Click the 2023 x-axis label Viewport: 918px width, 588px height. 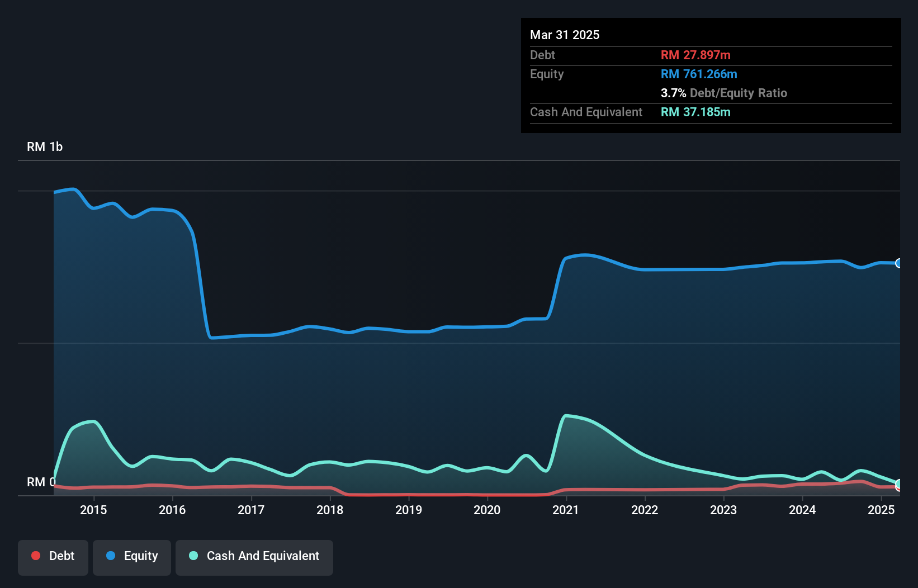[x=723, y=510]
